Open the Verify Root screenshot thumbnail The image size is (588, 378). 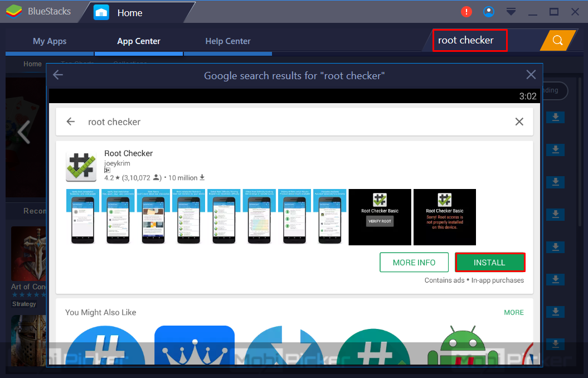pos(380,217)
